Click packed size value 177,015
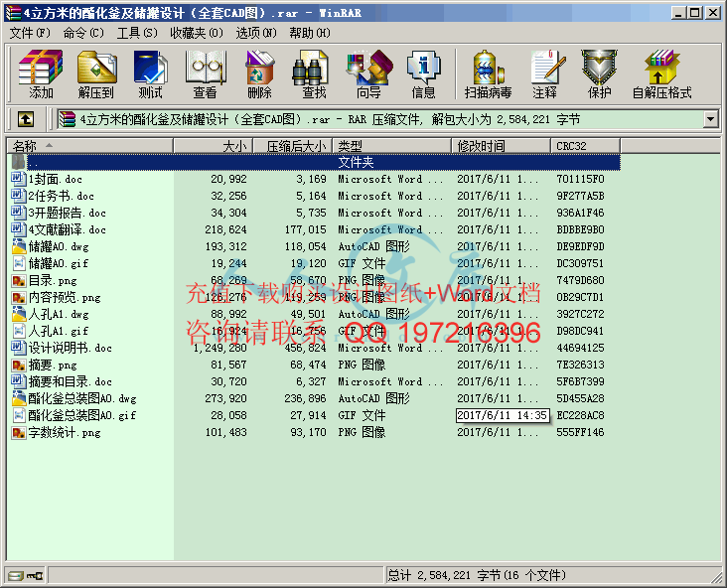The image size is (727, 588). pos(306,229)
